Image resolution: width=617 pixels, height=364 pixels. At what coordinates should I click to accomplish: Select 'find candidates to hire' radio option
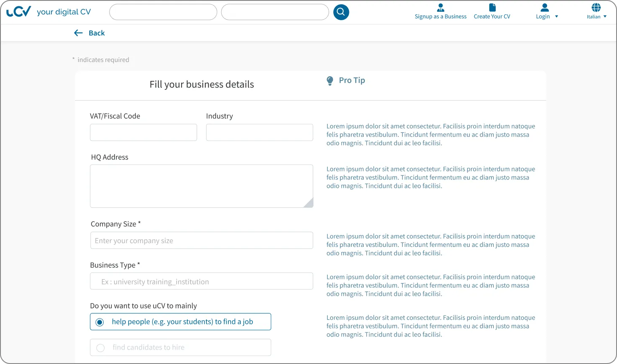click(100, 348)
